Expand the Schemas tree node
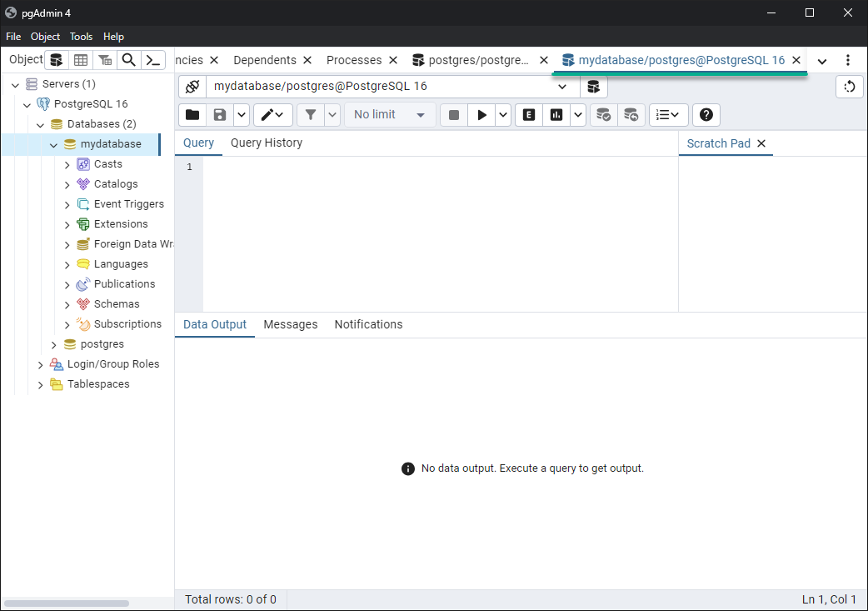The height and width of the screenshot is (611, 868). (x=67, y=305)
